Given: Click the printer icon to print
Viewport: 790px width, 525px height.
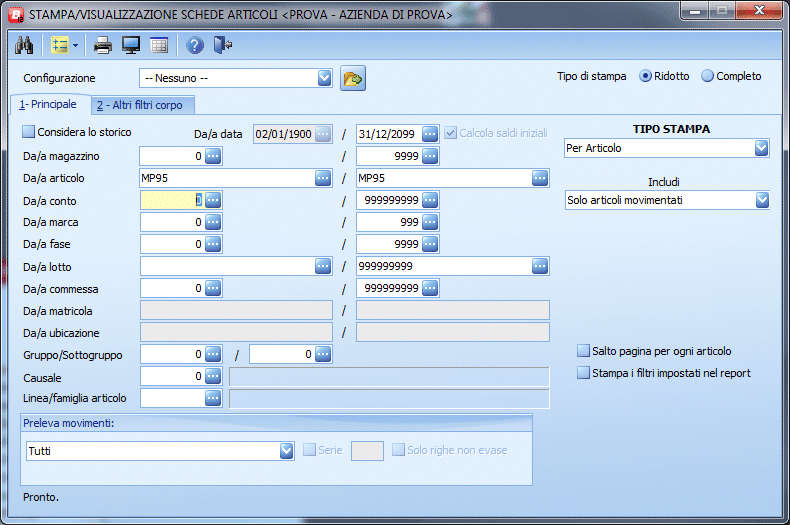Looking at the screenshot, I should pos(103,45).
